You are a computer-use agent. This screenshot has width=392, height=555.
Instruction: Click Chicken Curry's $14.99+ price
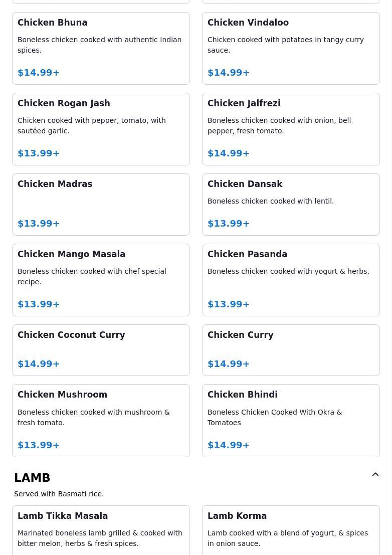(229, 364)
